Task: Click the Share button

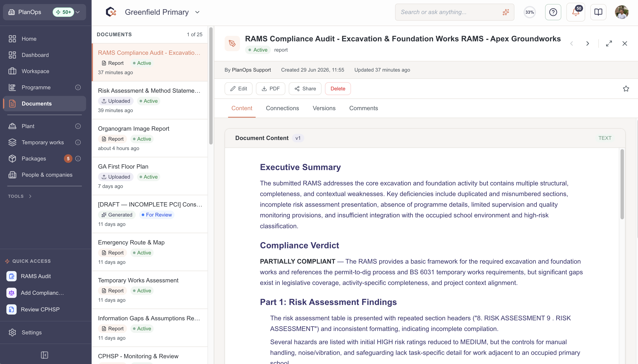Action: coord(305,89)
